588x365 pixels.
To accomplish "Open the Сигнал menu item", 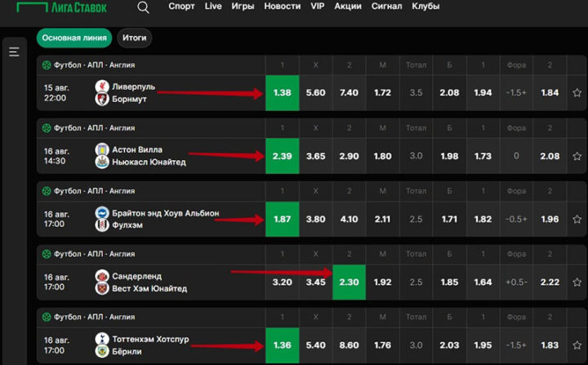I will [x=386, y=7].
